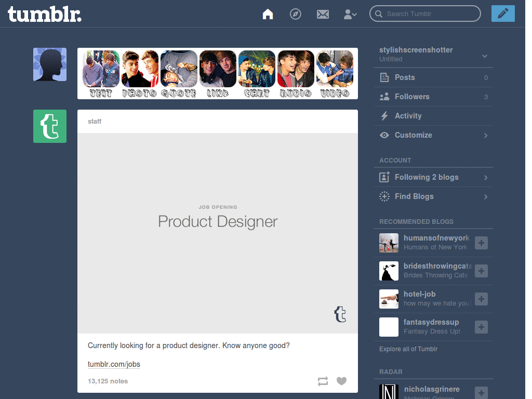Open the green staff blog avatar
The height and width of the screenshot is (399, 532).
click(x=50, y=126)
